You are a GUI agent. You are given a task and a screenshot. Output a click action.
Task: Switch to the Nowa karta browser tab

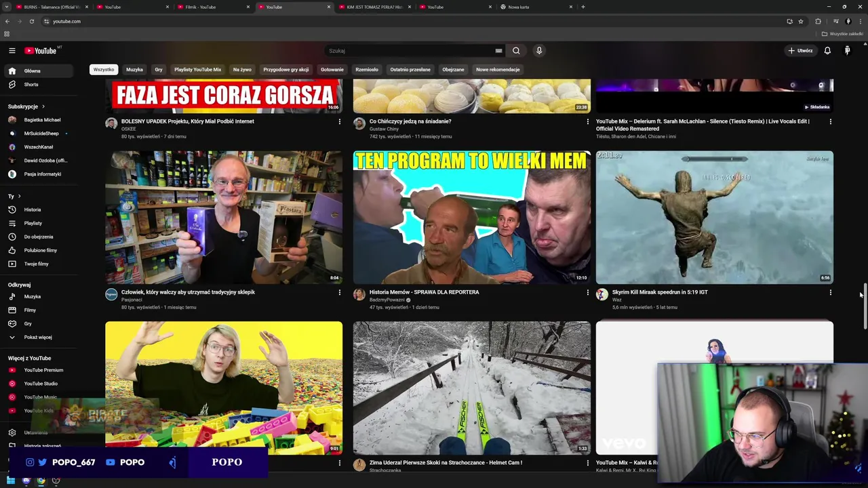click(536, 7)
